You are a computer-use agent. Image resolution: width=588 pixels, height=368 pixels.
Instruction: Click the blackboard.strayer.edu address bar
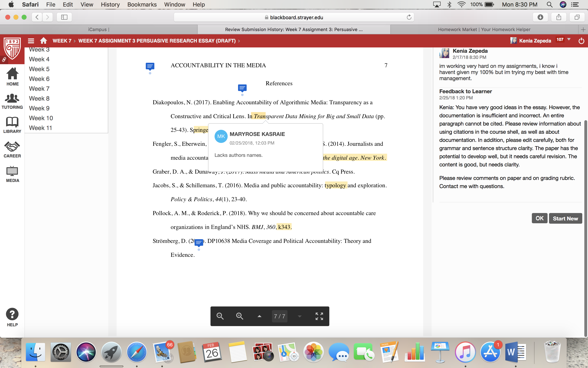(x=294, y=17)
